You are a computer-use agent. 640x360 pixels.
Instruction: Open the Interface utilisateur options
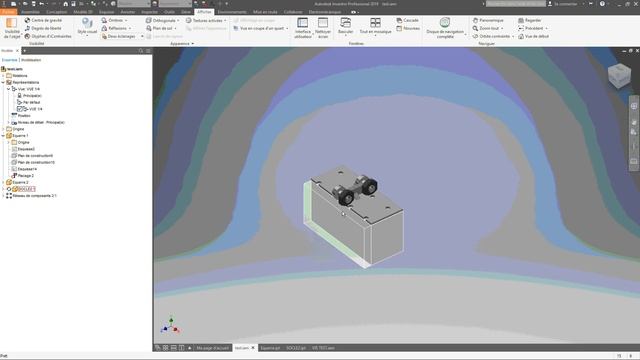[302, 28]
